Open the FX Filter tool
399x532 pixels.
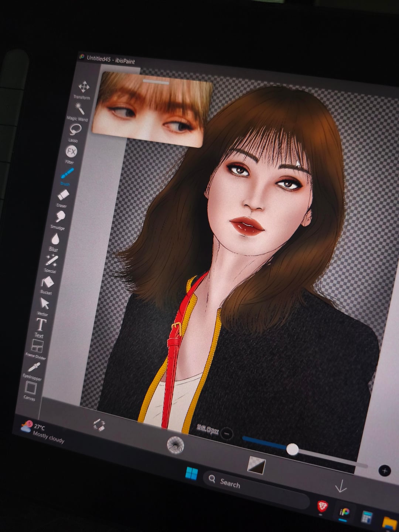pos(71,151)
